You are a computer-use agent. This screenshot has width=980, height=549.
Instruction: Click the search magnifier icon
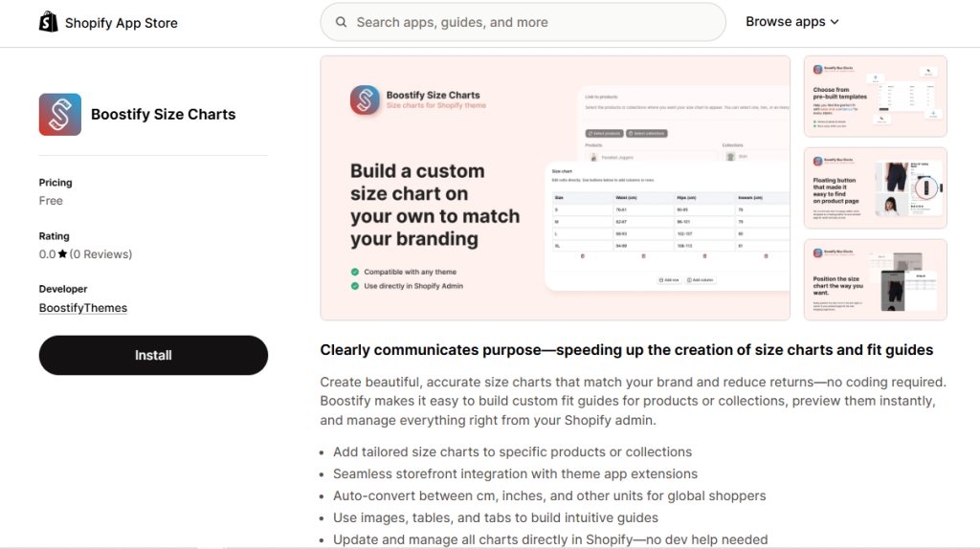tap(342, 23)
